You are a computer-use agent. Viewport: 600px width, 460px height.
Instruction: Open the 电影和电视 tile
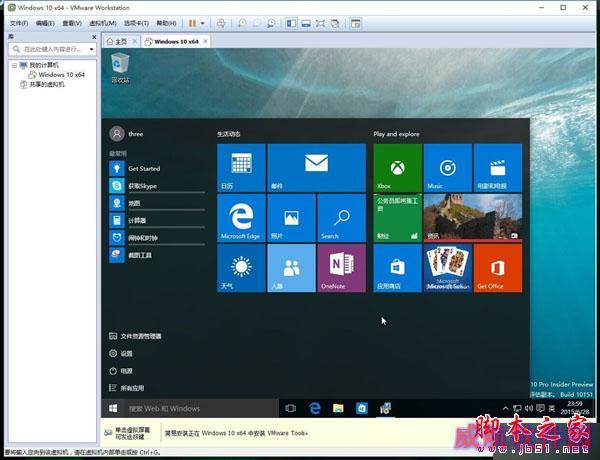498,168
